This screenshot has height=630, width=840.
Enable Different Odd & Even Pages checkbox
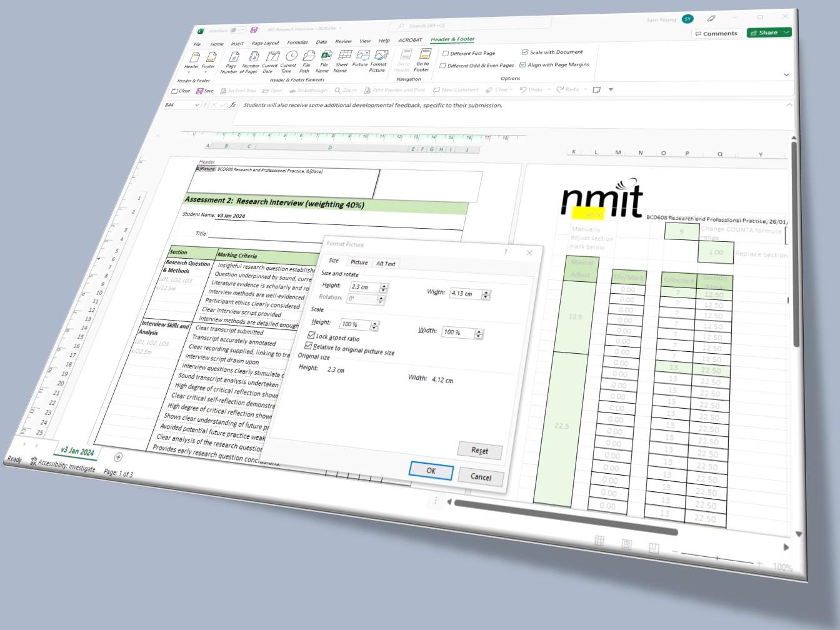click(x=443, y=66)
